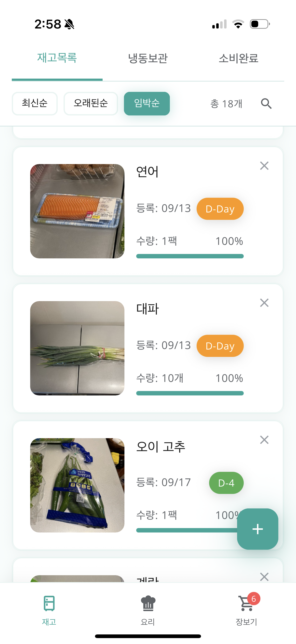
Task: Select the 재고목록 tab
Action: click(57, 58)
